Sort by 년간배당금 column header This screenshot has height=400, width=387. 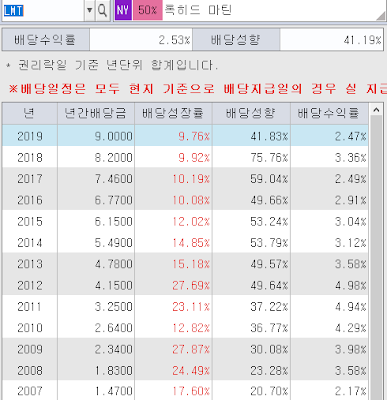[x=96, y=114]
